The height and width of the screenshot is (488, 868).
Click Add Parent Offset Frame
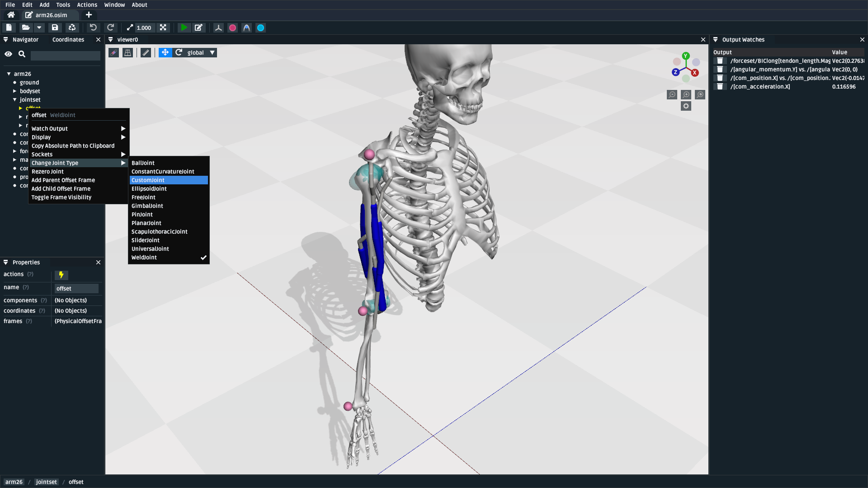63,180
